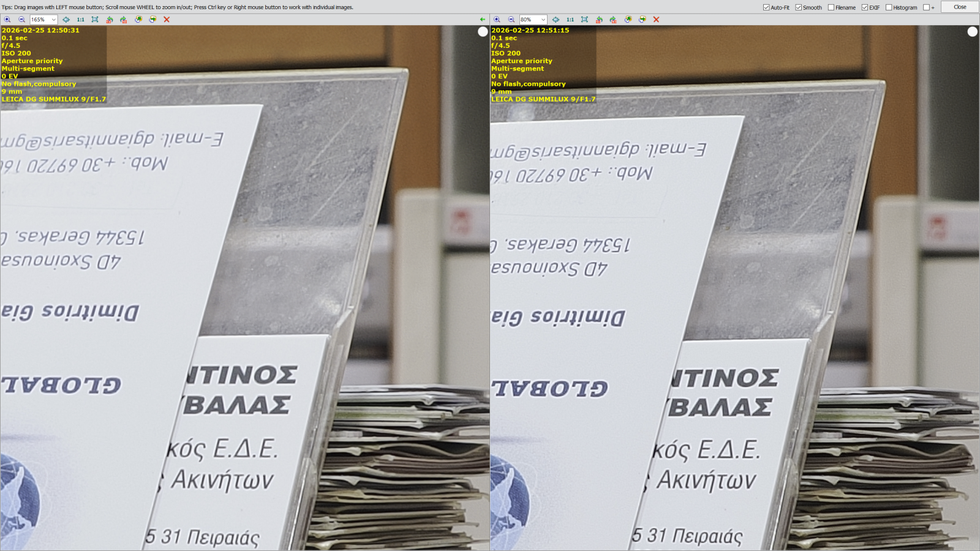Disable the Auto-Fit checkbox

click(x=766, y=7)
